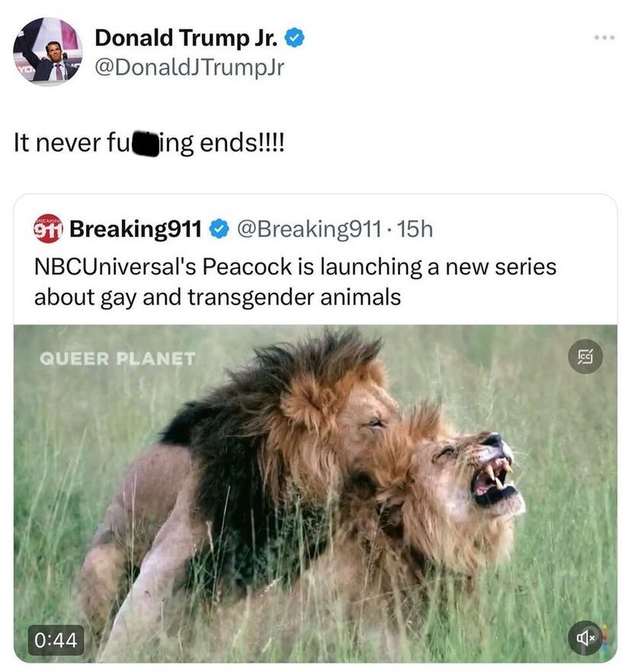631x672 pixels.
Task: Open the @DonaldJTrumpJr handle link
Action: (188, 68)
